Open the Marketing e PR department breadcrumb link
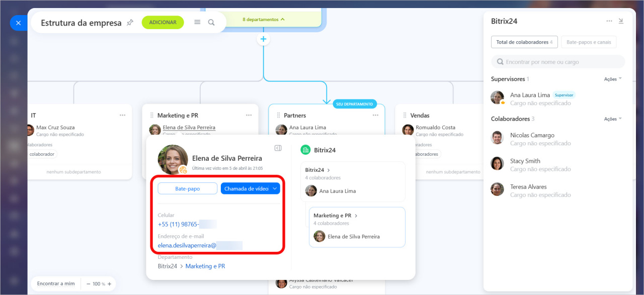This screenshot has height=295, width=644. pyautogui.click(x=205, y=266)
